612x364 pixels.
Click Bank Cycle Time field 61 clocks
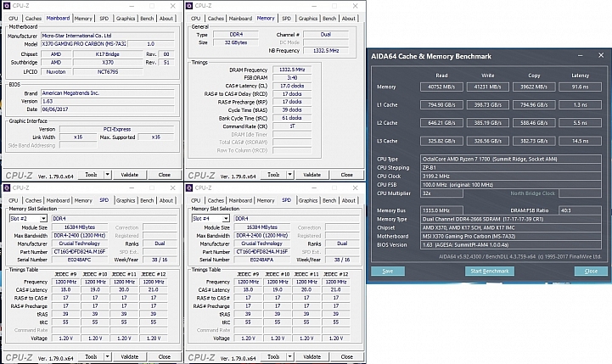coord(292,118)
